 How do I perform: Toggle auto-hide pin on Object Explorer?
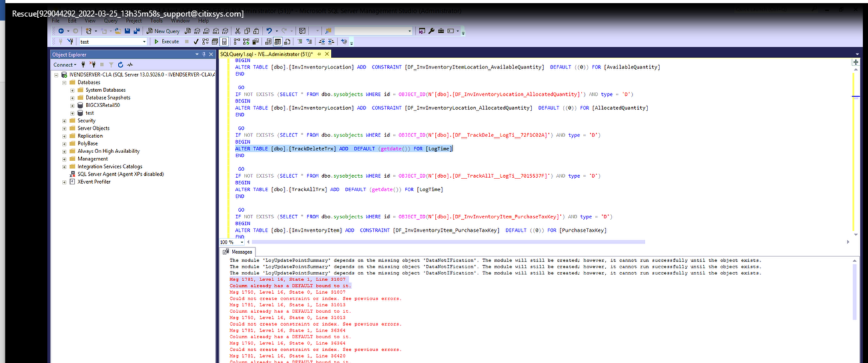[x=204, y=55]
